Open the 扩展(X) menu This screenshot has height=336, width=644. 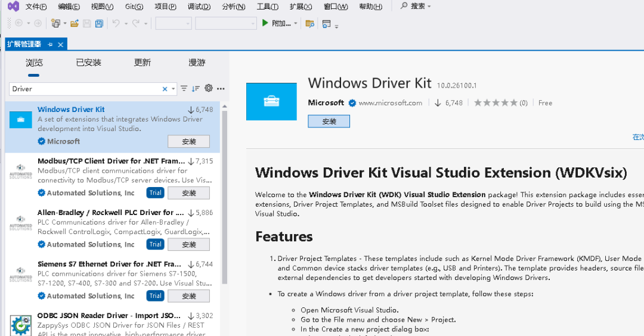point(301,7)
